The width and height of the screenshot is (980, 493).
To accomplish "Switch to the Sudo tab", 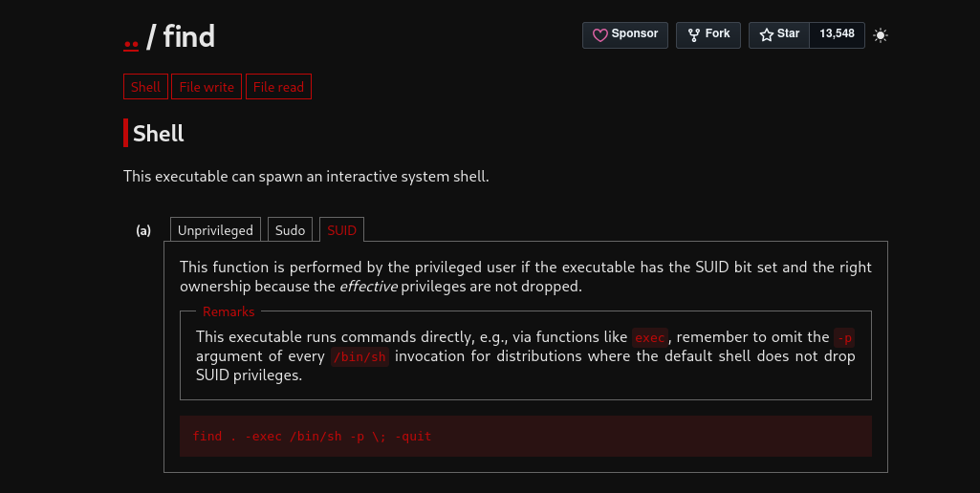I will point(290,230).
